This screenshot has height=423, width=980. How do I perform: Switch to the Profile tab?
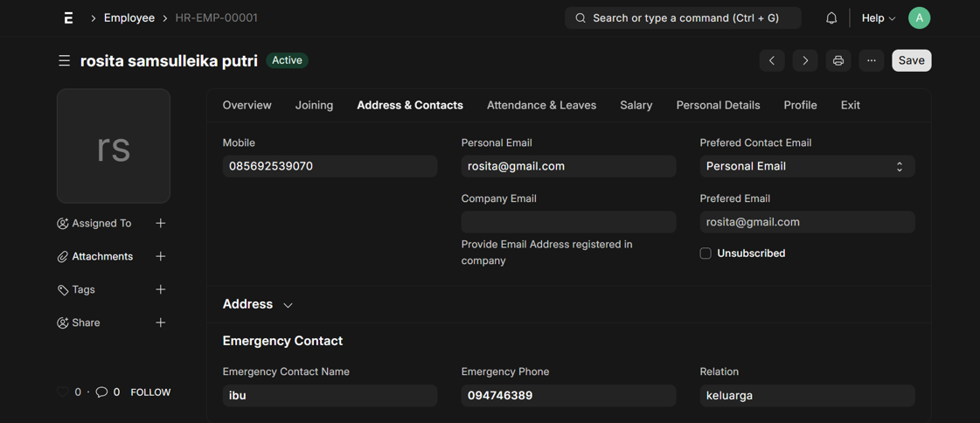(x=800, y=105)
